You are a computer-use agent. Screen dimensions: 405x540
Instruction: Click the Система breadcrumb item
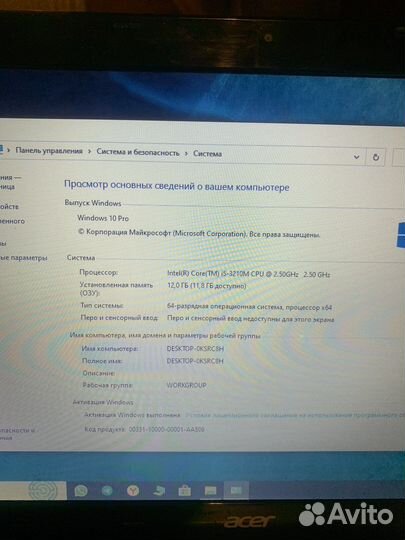tap(207, 154)
